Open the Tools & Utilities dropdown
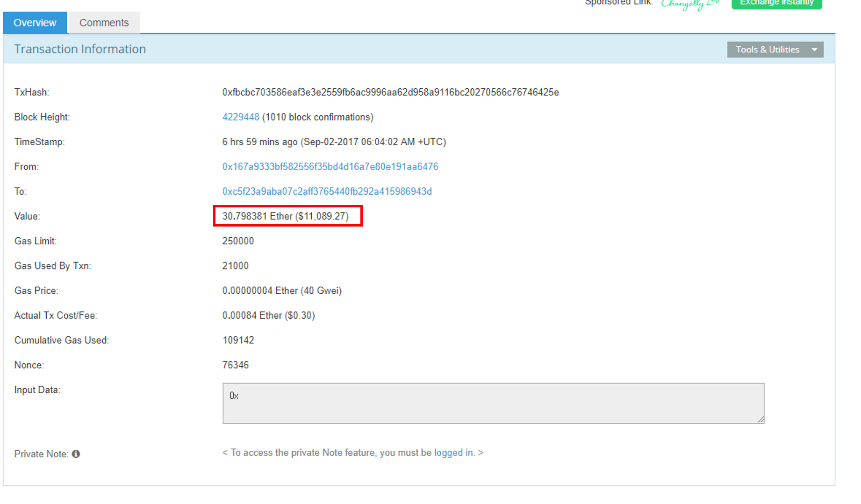Image resolution: width=861 pixels, height=504 pixels. point(775,50)
